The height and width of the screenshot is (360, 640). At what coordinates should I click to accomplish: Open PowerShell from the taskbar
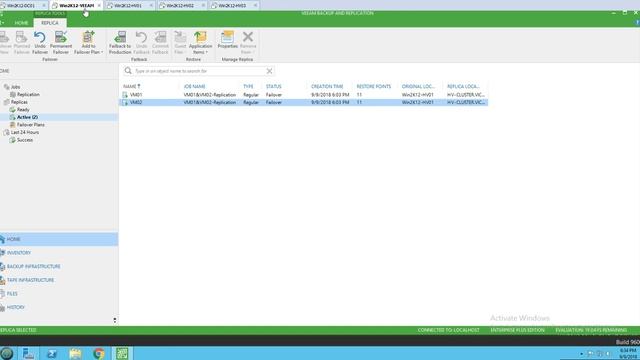tap(52, 353)
